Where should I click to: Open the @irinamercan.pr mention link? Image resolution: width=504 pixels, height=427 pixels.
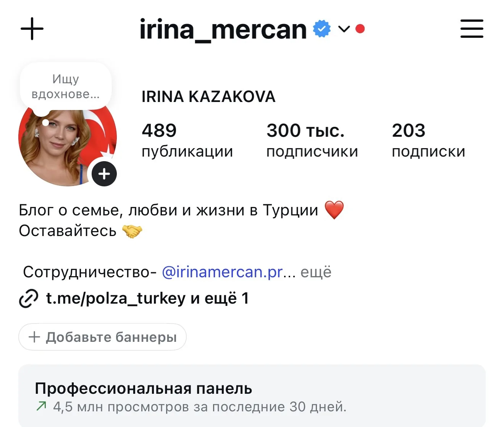pos(222,272)
